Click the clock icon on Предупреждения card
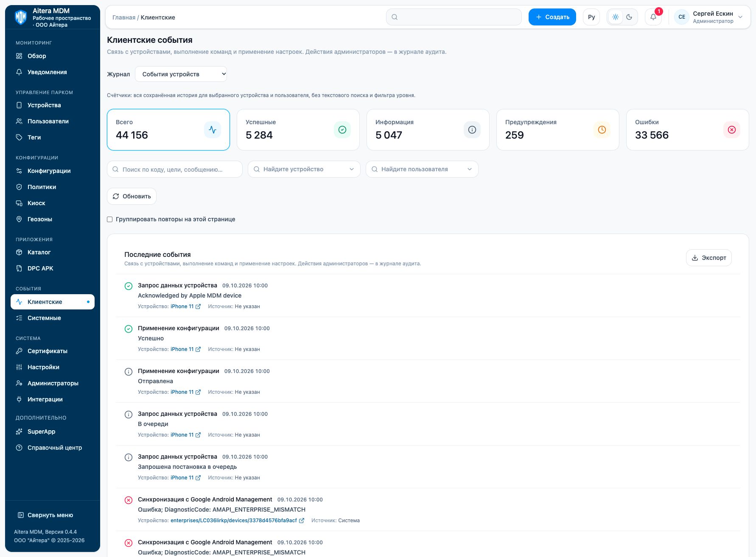This screenshot has width=756, height=557. [602, 130]
